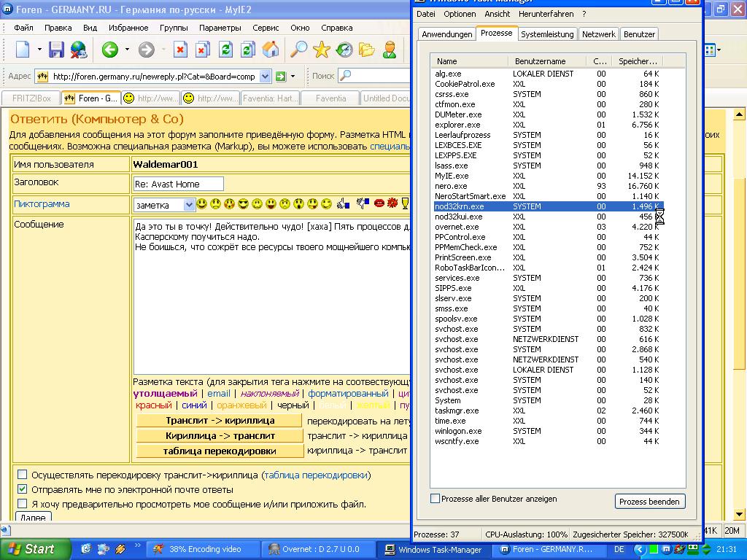747x560 pixels.
Task: Open History with the green clock icon
Action: pyautogui.click(x=344, y=49)
